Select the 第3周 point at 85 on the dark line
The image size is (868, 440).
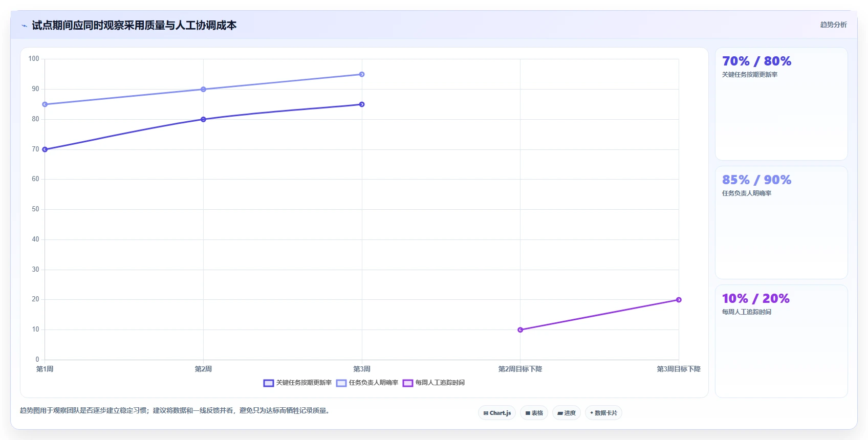pos(362,104)
